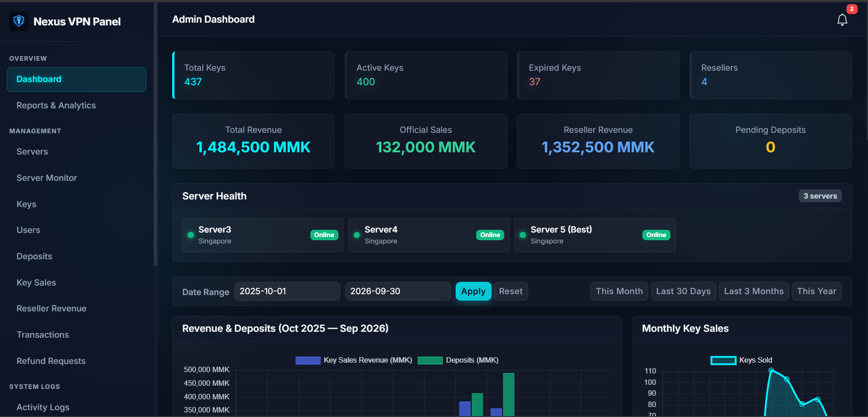
Task: Click the Official Sales card
Action: point(426,141)
